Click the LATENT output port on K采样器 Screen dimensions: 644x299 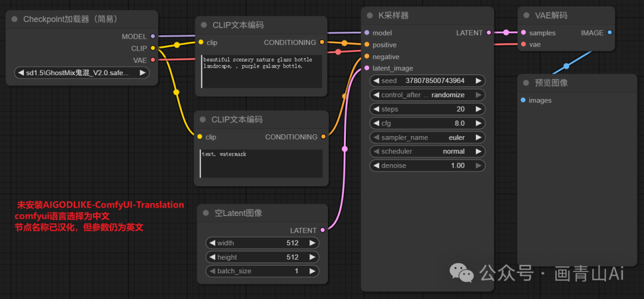tap(489, 32)
